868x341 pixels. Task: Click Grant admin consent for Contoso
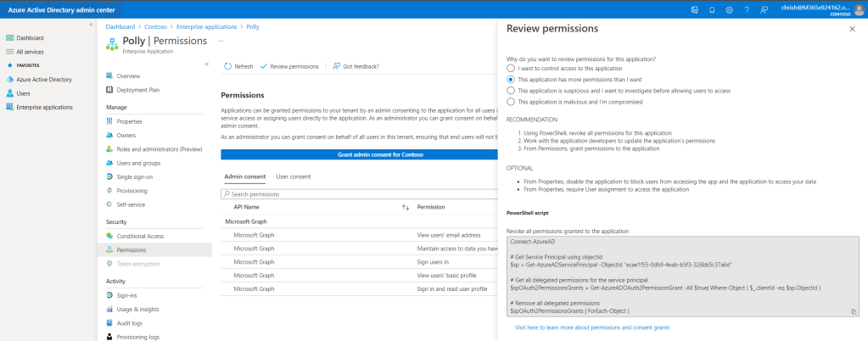tap(356, 154)
